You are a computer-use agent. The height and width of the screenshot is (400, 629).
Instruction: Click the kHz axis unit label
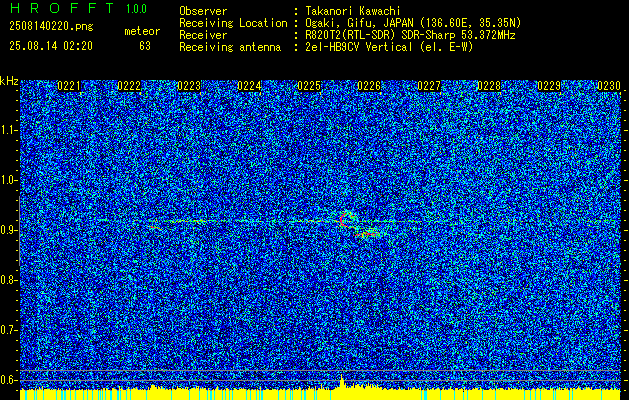pos(9,81)
